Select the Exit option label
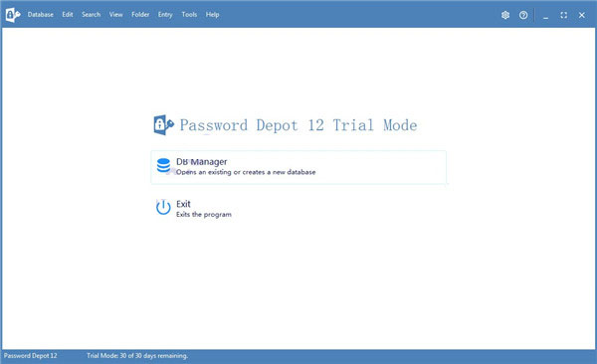Viewport: 597px width, 364px height. pos(183,204)
